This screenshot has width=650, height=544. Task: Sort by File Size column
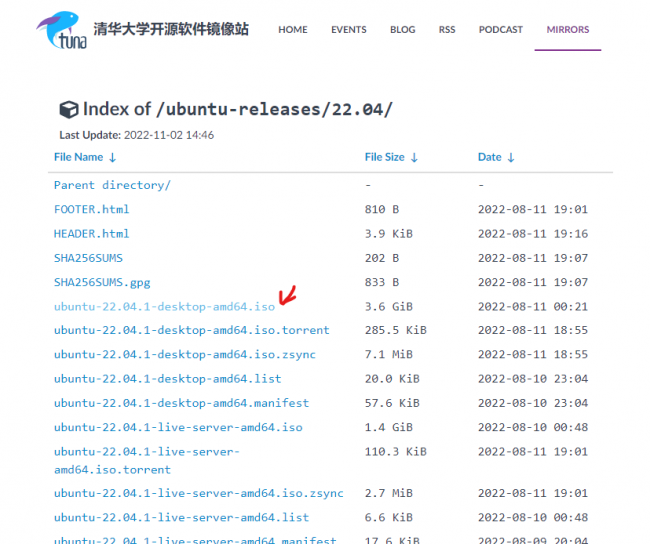[x=391, y=157]
